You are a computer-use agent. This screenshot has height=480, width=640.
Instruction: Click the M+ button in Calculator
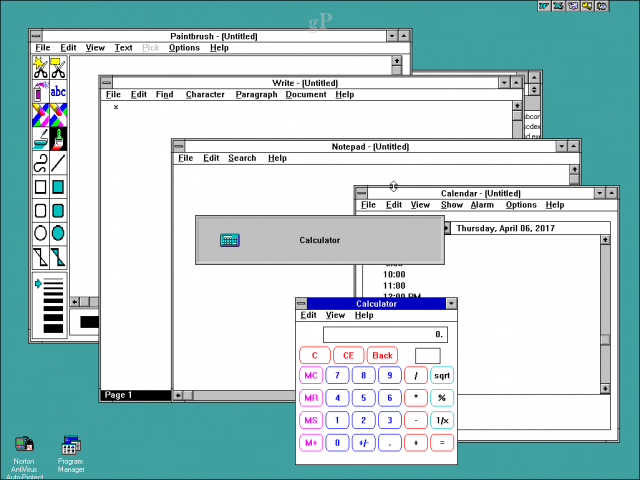(311, 443)
